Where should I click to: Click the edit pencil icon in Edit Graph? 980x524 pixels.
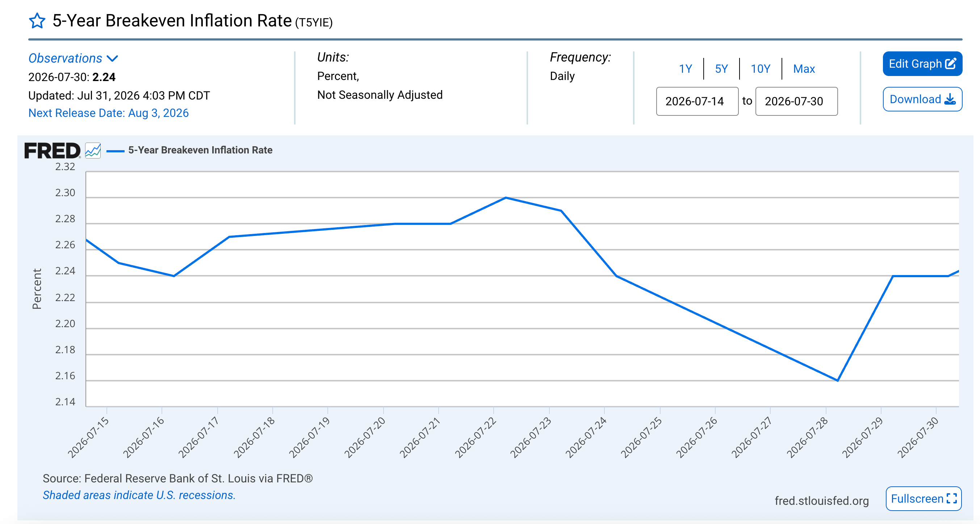pos(951,63)
